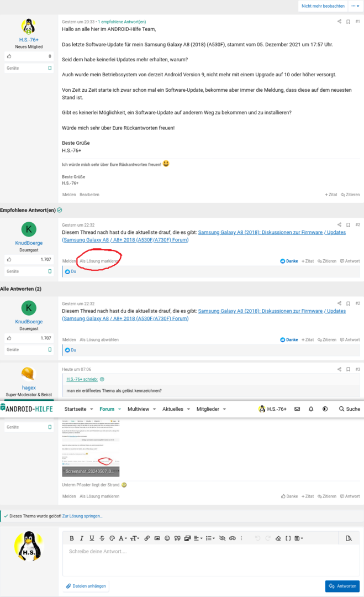
Task: Open the notifications bell
Action: [311, 409]
